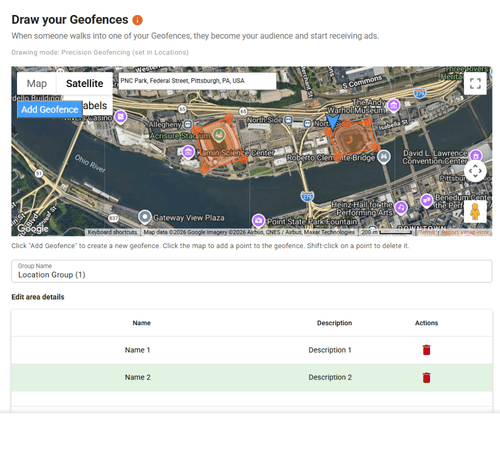The height and width of the screenshot is (450, 500).
Task: Select the Description 1 cell
Action: point(330,350)
